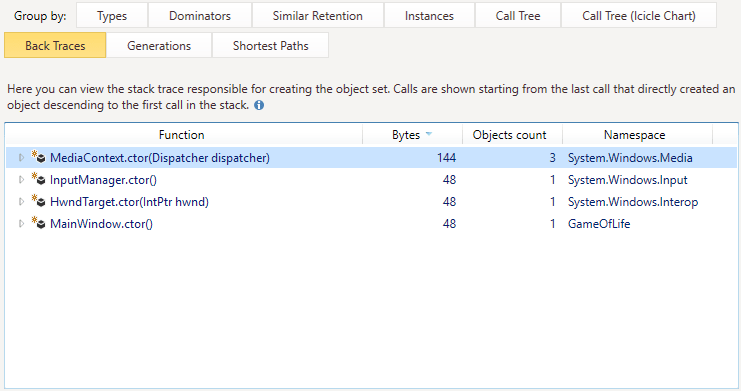Sort by the Bytes column header
Viewport: 741px width, 391px height.
(x=413, y=135)
